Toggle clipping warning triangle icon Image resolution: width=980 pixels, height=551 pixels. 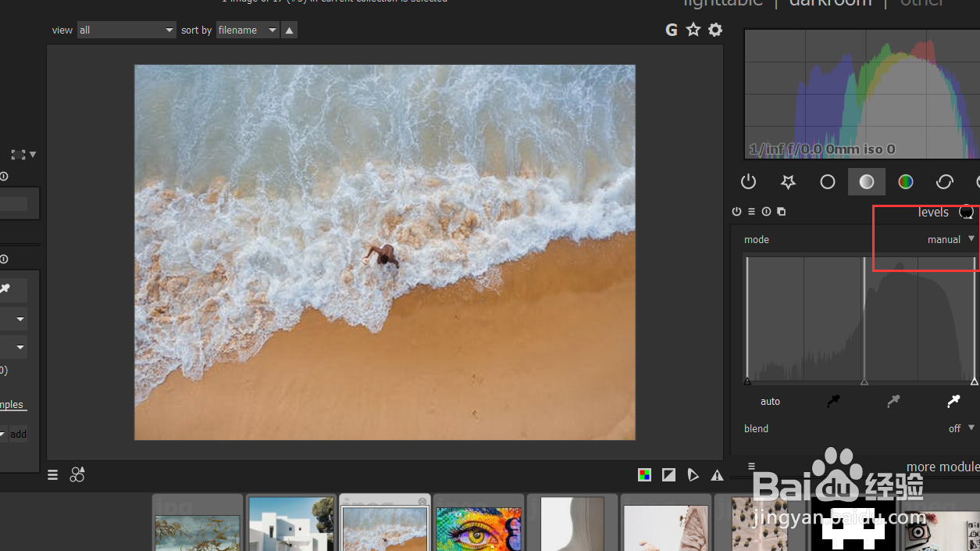(717, 474)
